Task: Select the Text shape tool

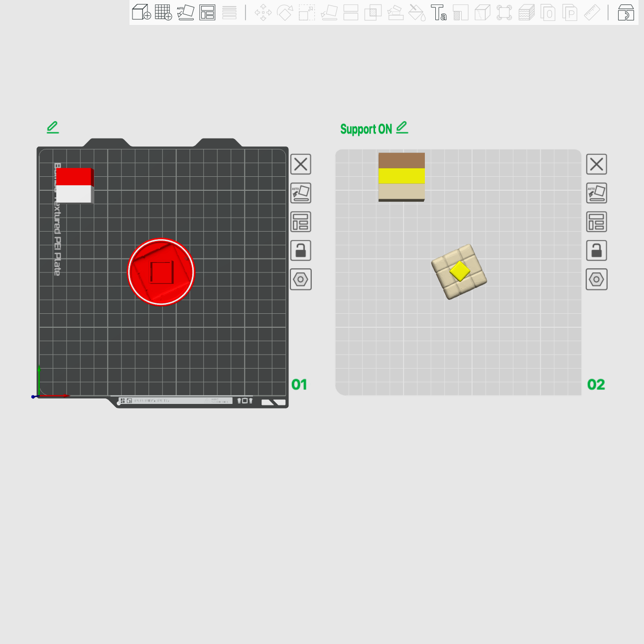Action: coord(439,12)
